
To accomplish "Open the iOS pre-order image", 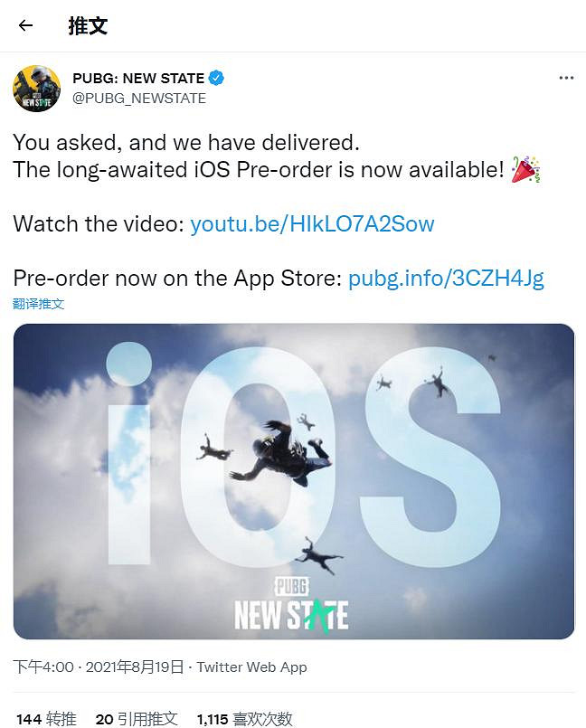I will point(294,481).
